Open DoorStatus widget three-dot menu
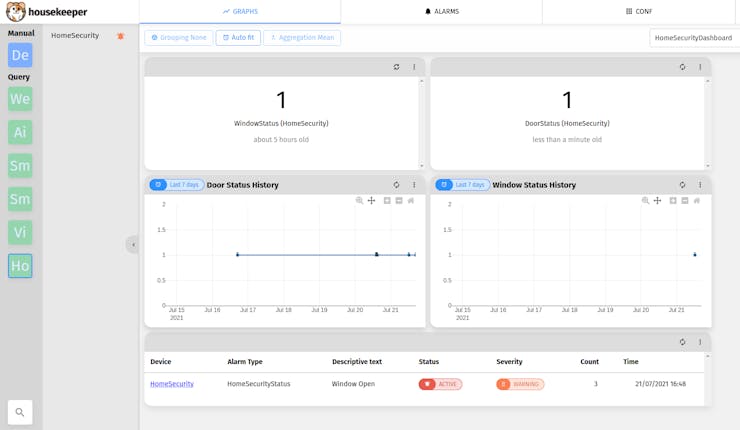Image resolution: width=740 pixels, height=430 pixels. coord(700,68)
